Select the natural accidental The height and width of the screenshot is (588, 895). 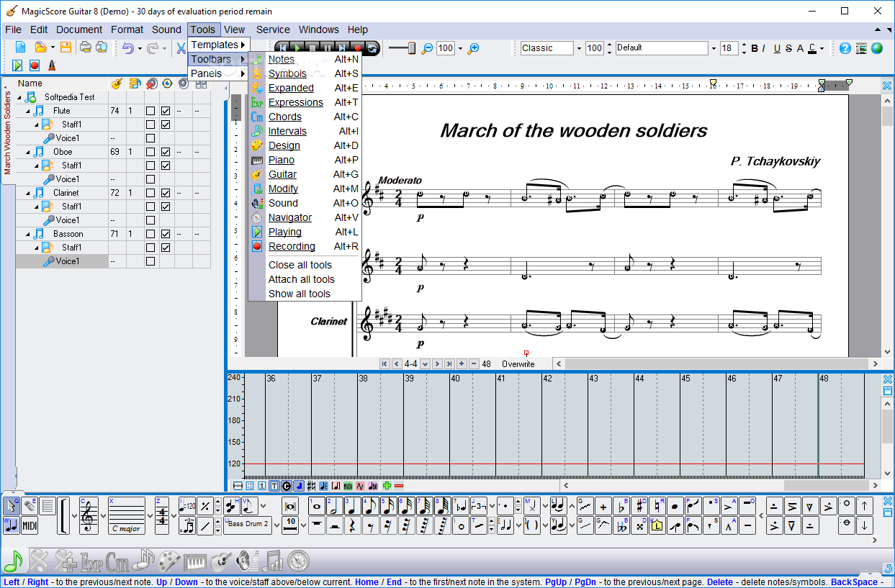(x=657, y=506)
